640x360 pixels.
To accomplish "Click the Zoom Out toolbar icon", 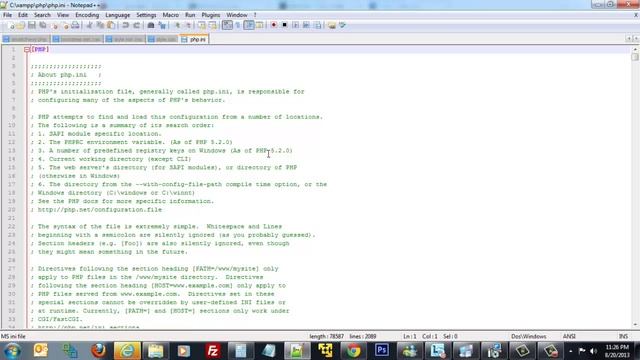I will [188, 25].
